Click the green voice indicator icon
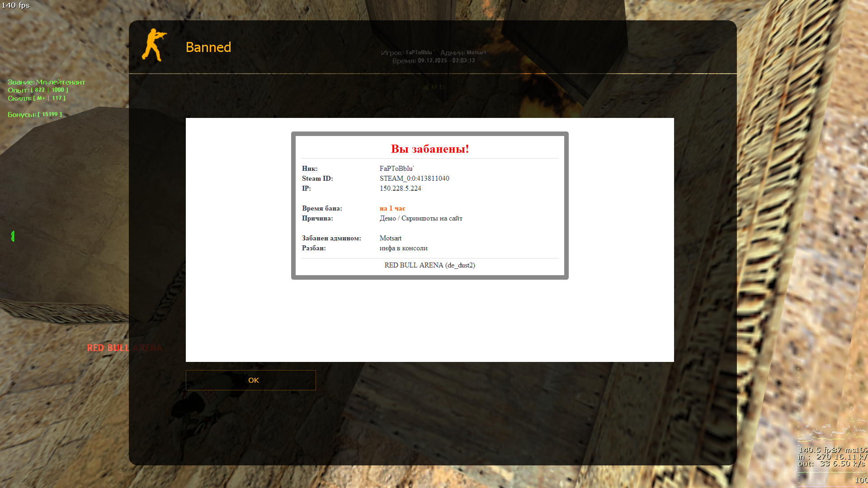The width and height of the screenshot is (868, 488). (x=13, y=236)
